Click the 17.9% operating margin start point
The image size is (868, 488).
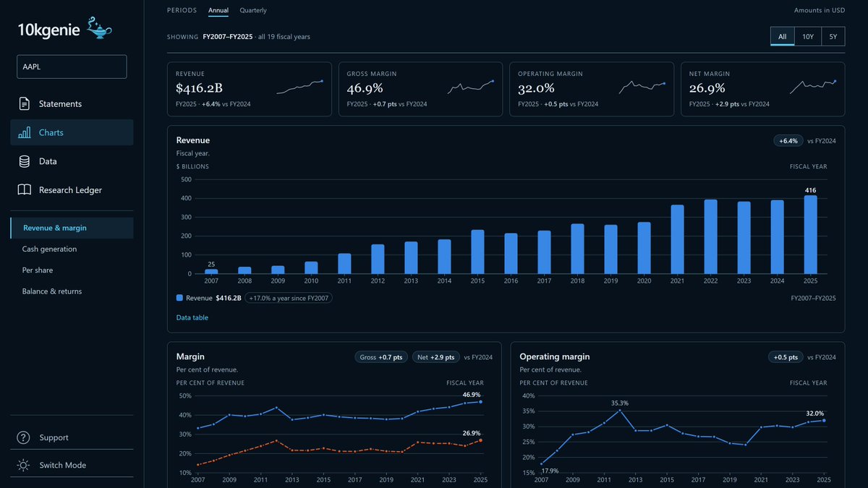click(x=541, y=463)
